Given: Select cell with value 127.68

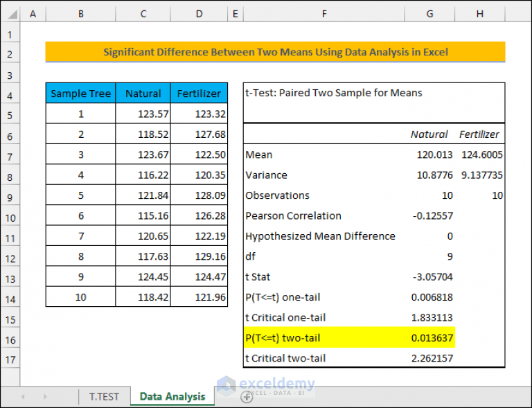Looking at the screenshot, I should [x=199, y=134].
